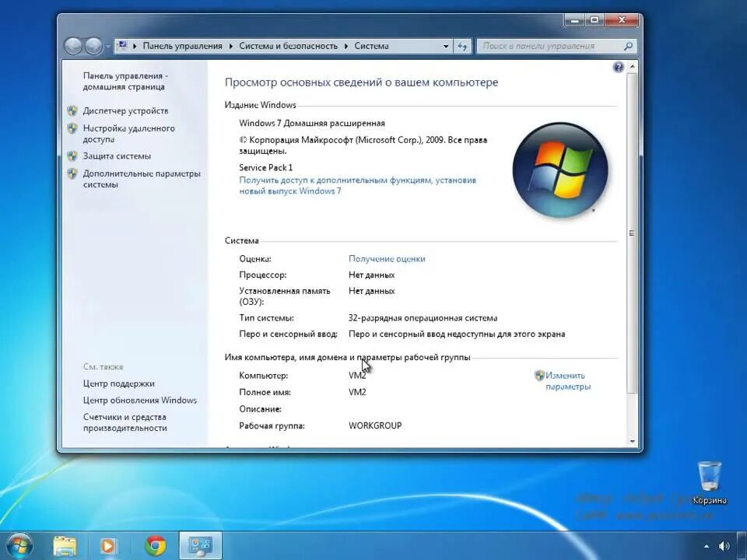Viewport: 747px width, 560px height.
Task: Click the volume speaker tray icon
Action: coord(724,546)
